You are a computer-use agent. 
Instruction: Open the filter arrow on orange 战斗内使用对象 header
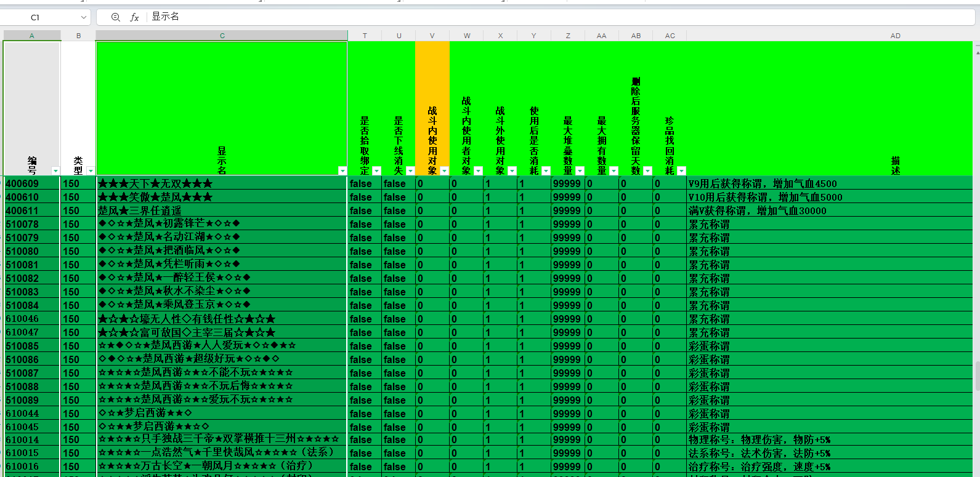pyautogui.click(x=444, y=170)
